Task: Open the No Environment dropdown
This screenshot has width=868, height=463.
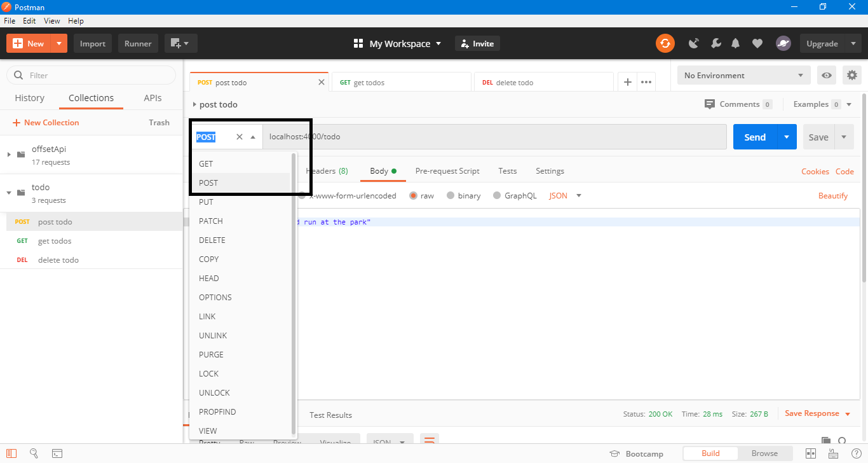Action: (x=743, y=75)
